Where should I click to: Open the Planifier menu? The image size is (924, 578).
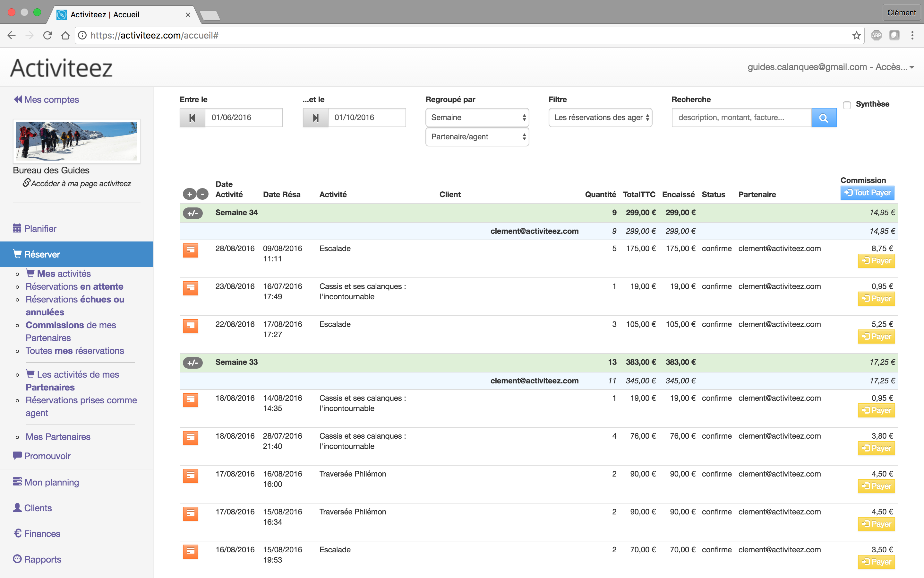coord(35,229)
